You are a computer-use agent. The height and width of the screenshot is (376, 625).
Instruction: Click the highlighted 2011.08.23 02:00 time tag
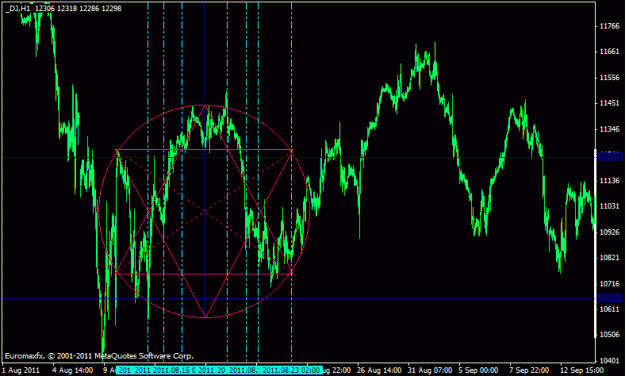point(291,370)
